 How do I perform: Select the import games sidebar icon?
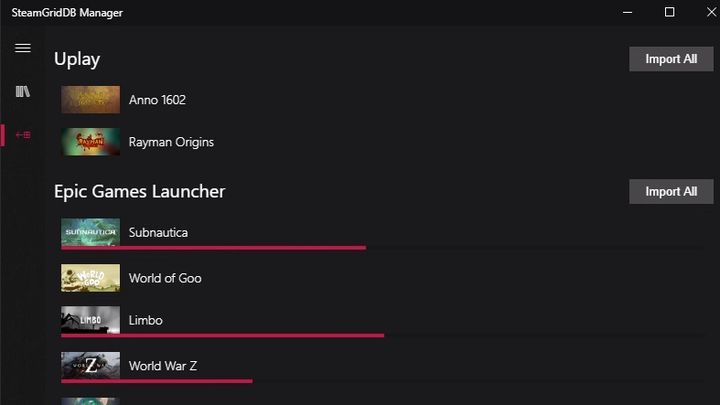(x=23, y=135)
